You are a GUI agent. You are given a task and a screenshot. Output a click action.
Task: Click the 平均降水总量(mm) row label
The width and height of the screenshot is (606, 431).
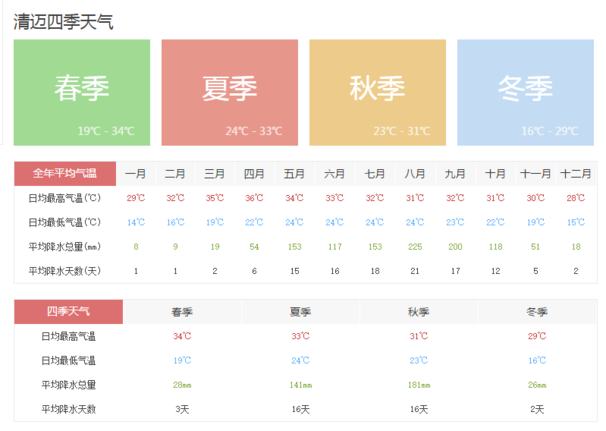pyautogui.click(x=65, y=247)
